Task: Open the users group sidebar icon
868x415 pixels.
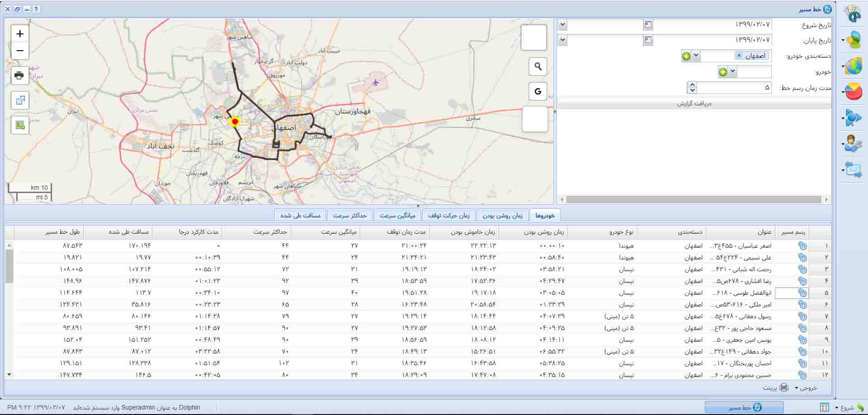Action: tap(854, 40)
